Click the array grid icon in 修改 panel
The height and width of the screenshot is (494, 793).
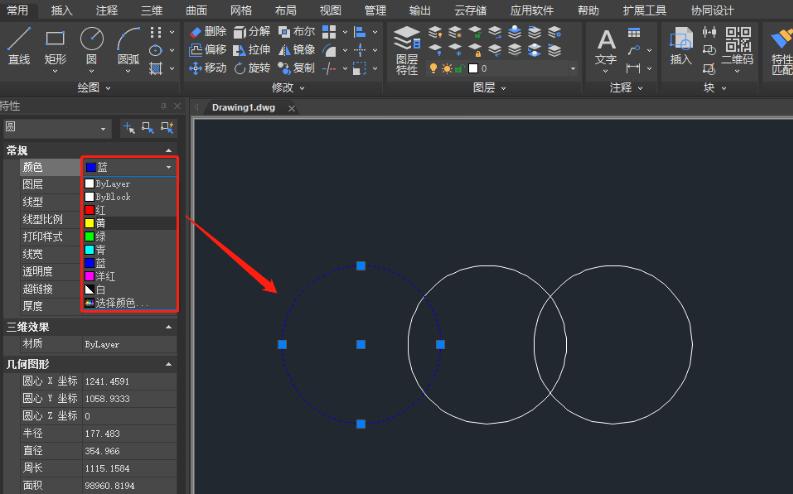[x=329, y=32]
